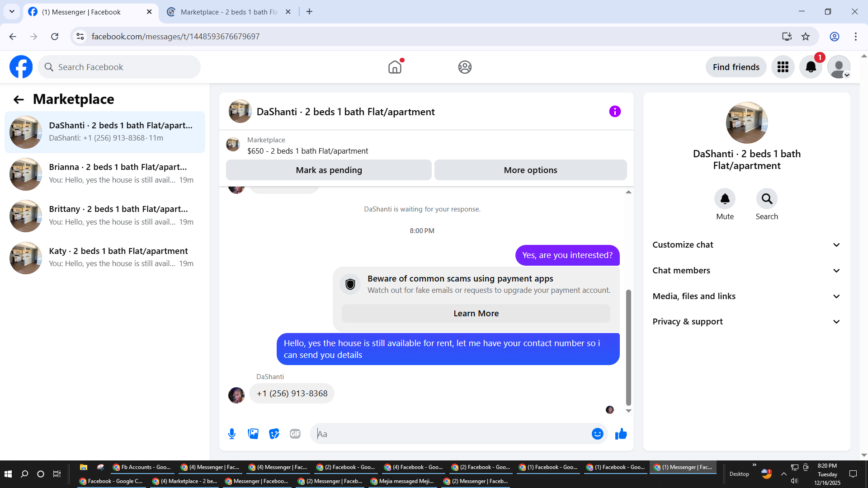Select the Messenger | Facebook browser tab
Image resolution: width=868 pixels, height=488 pixels.
(x=90, y=12)
